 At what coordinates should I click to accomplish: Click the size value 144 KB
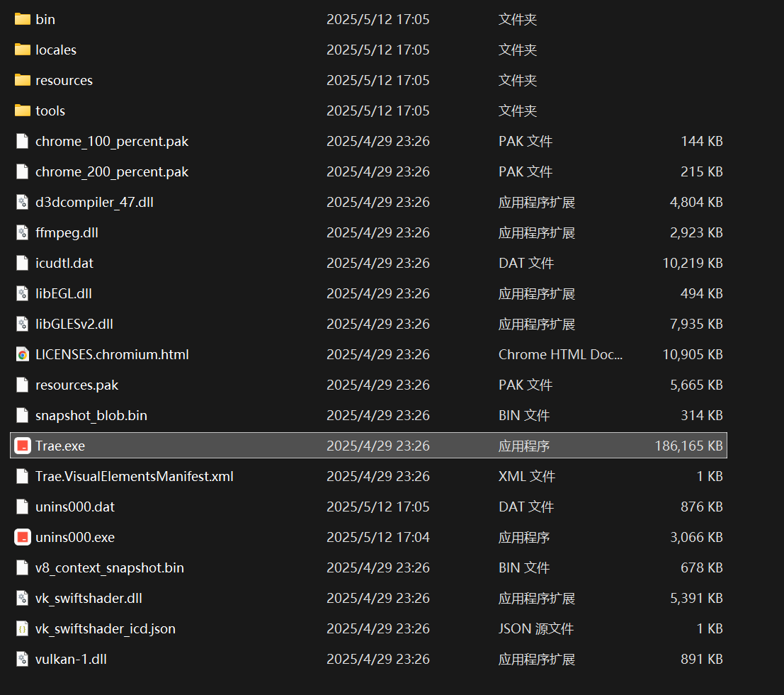(x=702, y=141)
